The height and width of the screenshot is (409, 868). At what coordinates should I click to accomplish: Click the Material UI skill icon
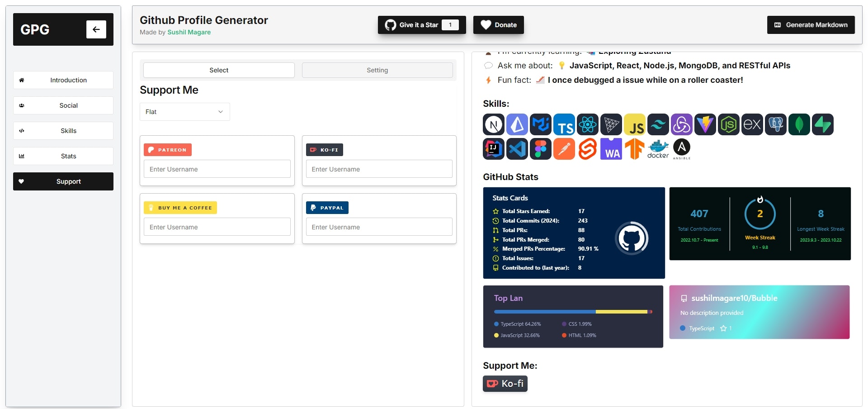pyautogui.click(x=541, y=124)
